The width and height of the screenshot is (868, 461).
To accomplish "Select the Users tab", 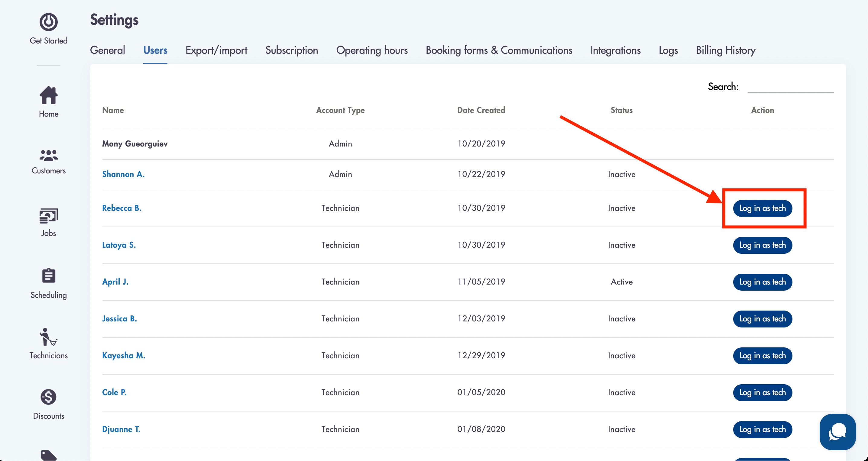I will pyautogui.click(x=155, y=50).
